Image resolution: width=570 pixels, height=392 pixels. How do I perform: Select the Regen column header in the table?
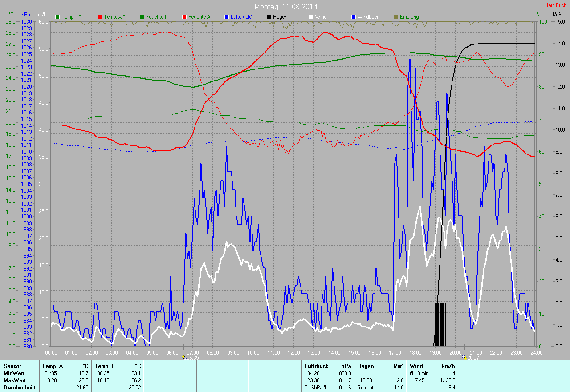366,366
